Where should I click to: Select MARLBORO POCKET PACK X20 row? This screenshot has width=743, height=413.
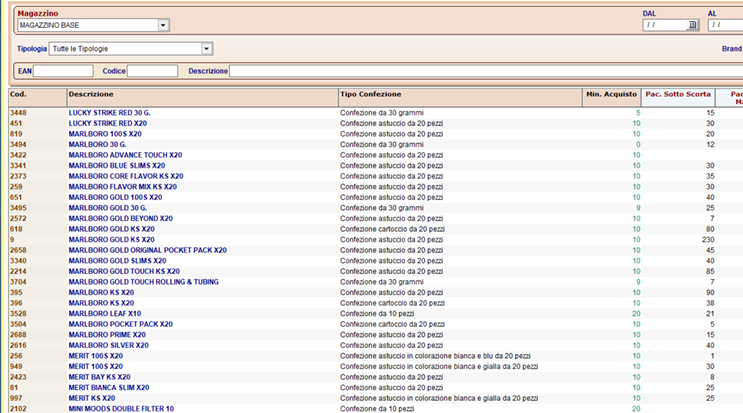pyautogui.click(x=376, y=324)
